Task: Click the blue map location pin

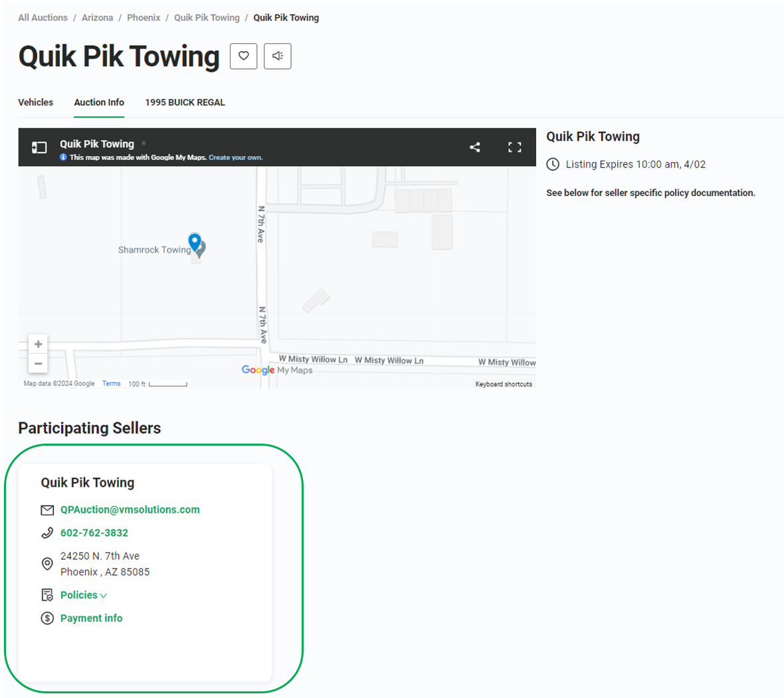Action: (195, 242)
